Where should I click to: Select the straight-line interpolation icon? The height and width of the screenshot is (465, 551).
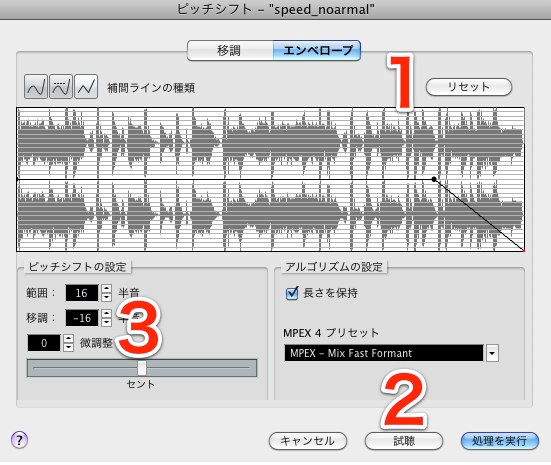click(86, 86)
